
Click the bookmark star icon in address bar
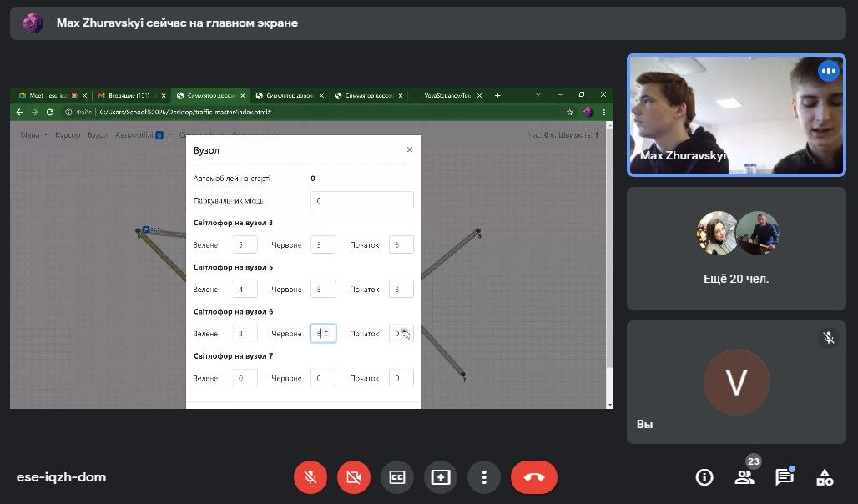(x=570, y=112)
